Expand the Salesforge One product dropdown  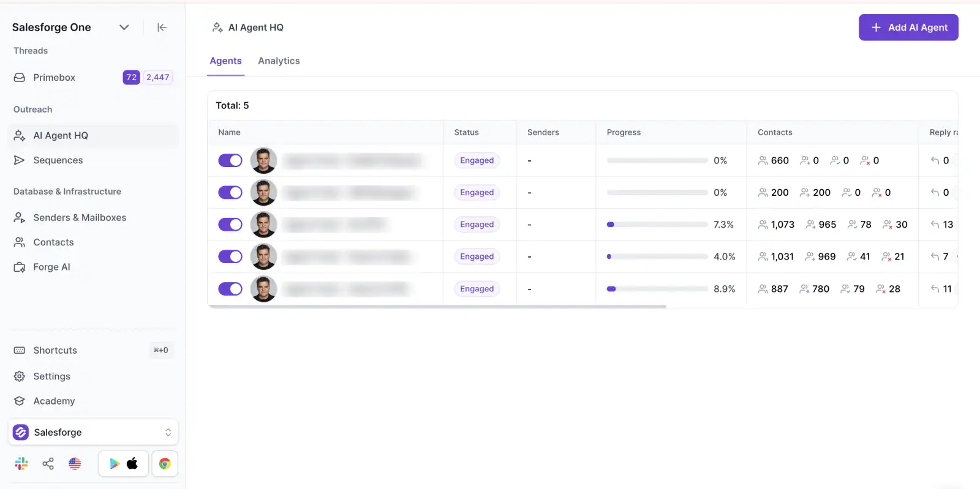tap(124, 28)
